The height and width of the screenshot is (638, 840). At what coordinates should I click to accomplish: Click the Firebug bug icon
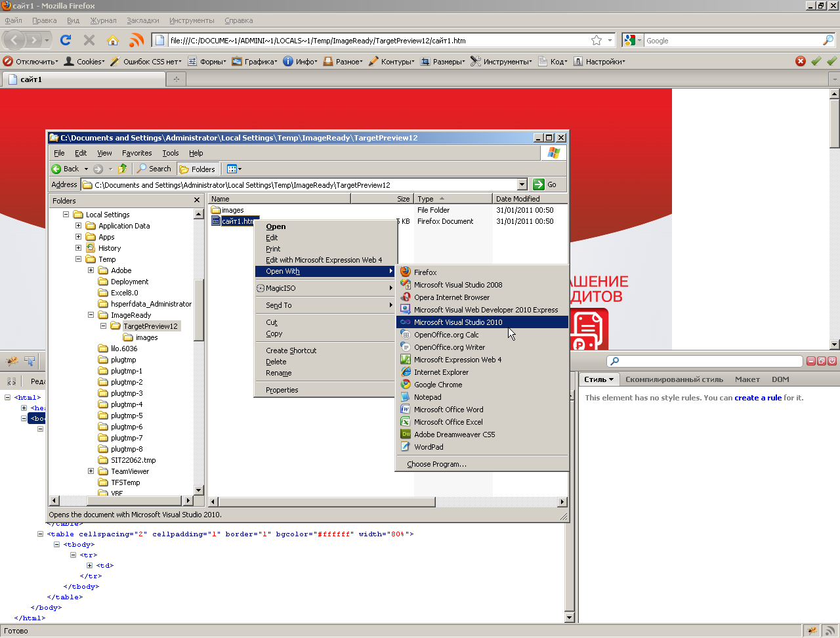tap(11, 361)
